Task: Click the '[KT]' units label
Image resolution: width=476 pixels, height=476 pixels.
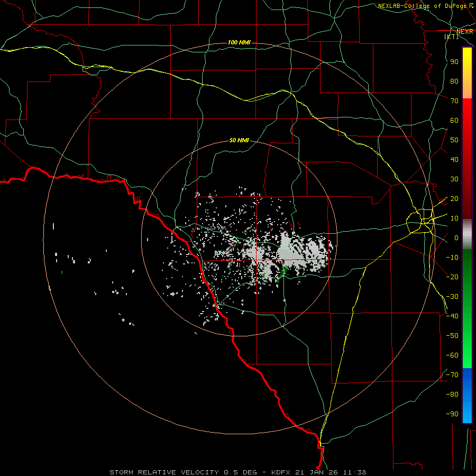Action: tap(452, 36)
